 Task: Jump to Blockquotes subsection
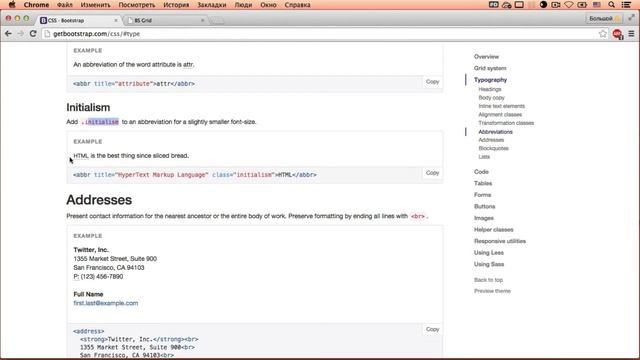493,148
